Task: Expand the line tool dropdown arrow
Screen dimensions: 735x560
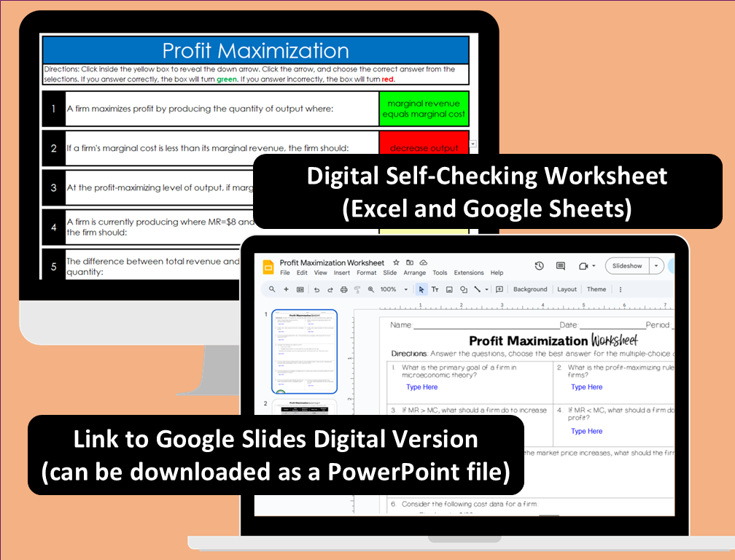Action: coord(486,289)
